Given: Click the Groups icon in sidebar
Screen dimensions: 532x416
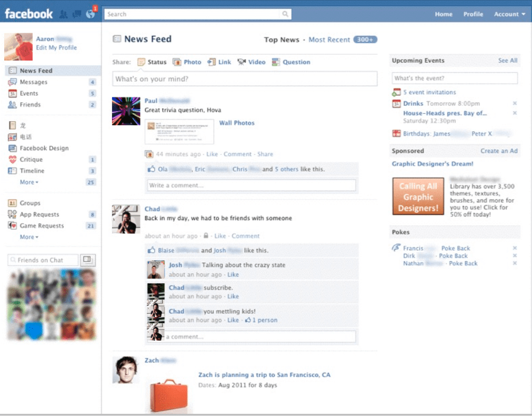Looking at the screenshot, I should point(12,203).
